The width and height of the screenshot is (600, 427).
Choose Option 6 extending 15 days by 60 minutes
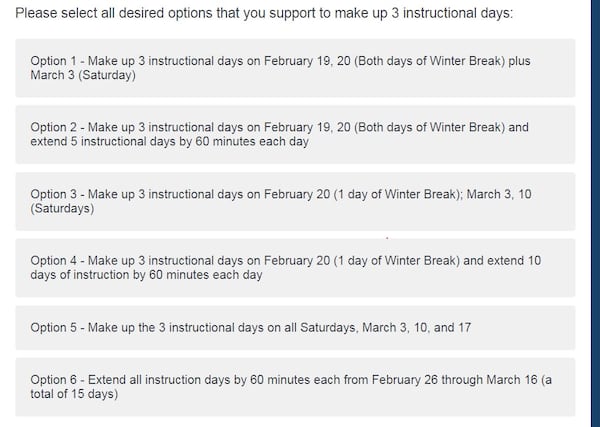[x=295, y=387]
